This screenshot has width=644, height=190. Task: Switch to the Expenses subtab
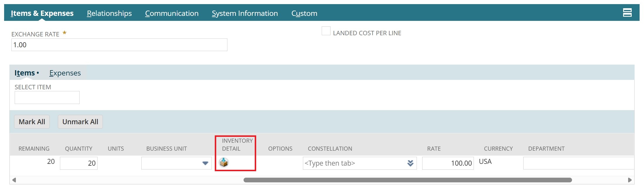click(x=65, y=73)
